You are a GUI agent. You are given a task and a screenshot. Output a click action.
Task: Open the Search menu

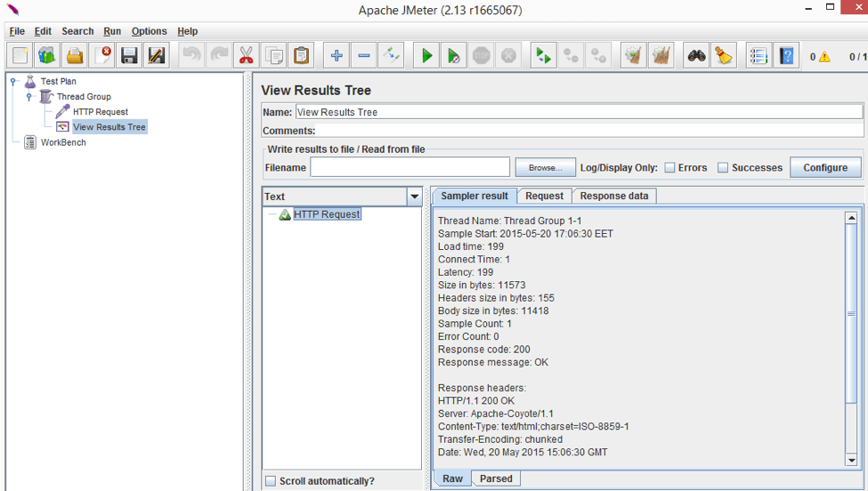(x=77, y=31)
